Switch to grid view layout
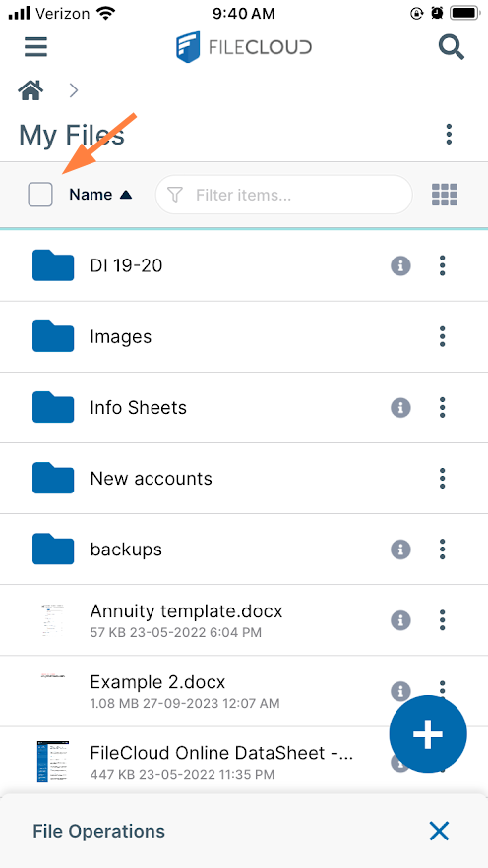 [x=445, y=195]
